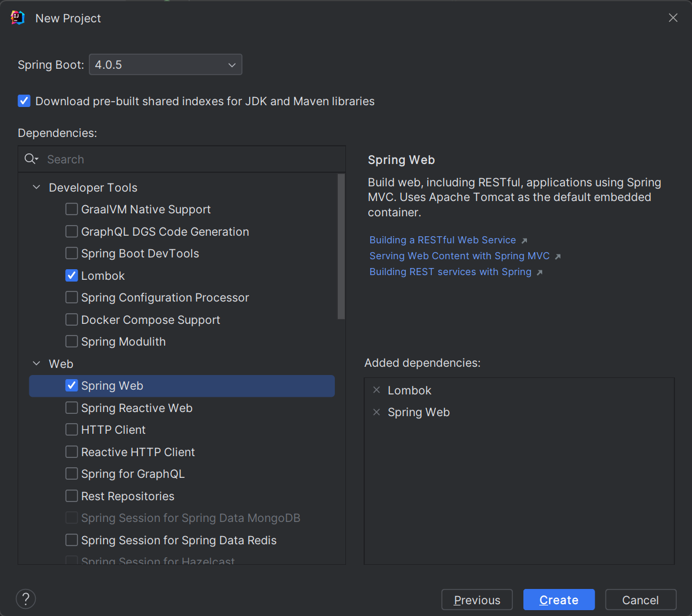The width and height of the screenshot is (692, 616).
Task: Enable Spring Boot DevTools checkbox
Action: [72, 253]
